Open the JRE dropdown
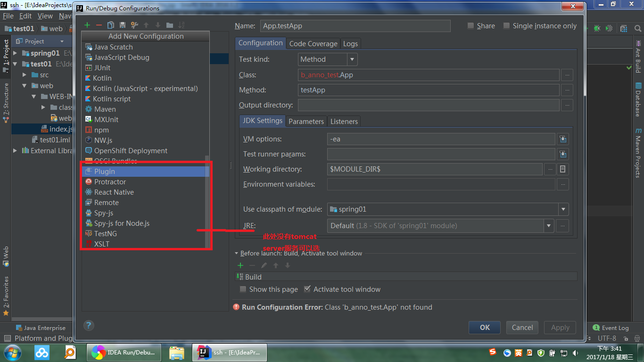 tap(549, 226)
